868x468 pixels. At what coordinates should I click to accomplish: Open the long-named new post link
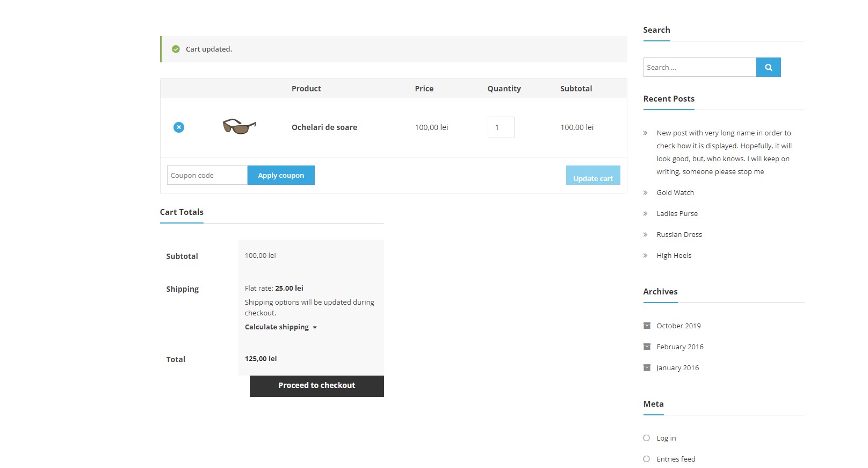[x=724, y=152]
